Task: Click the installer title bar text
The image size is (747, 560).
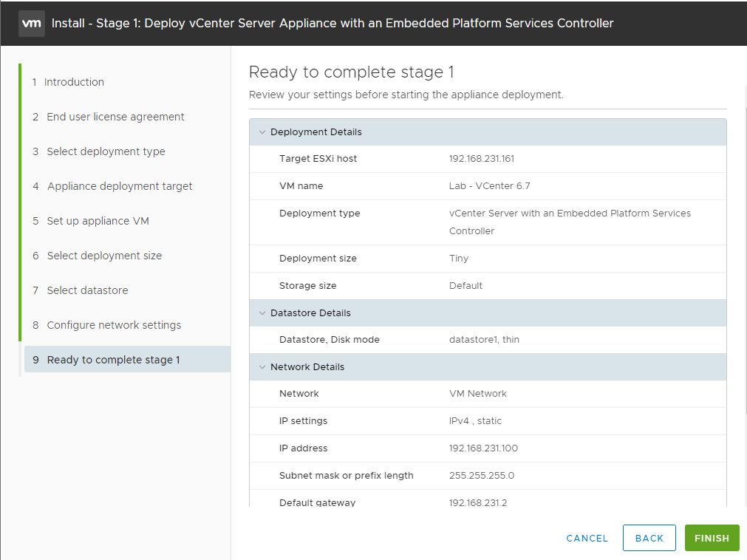Action: (x=332, y=24)
